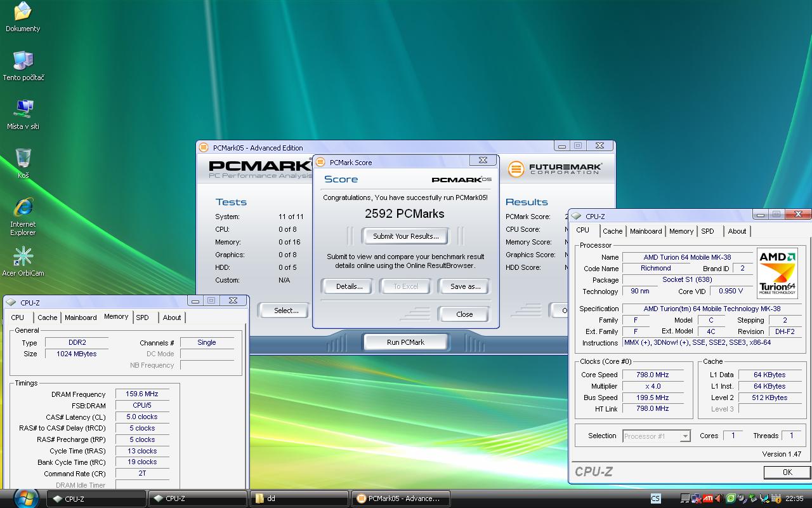Click OK in the CPU-Z window
The width and height of the screenshot is (812, 508).
[x=787, y=472]
